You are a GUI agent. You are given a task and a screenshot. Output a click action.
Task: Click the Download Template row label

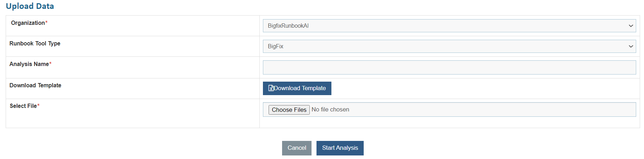pos(35,86)
